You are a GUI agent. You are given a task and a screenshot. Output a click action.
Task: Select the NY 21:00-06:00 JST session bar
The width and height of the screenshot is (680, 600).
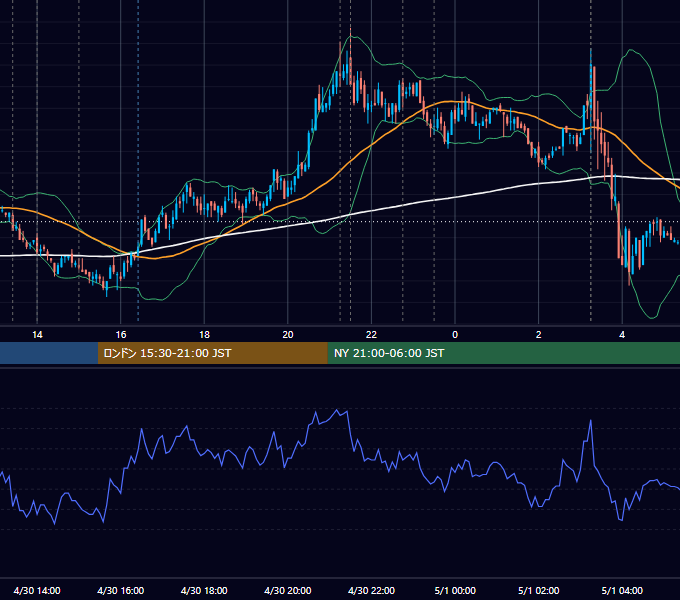(503, 353)
